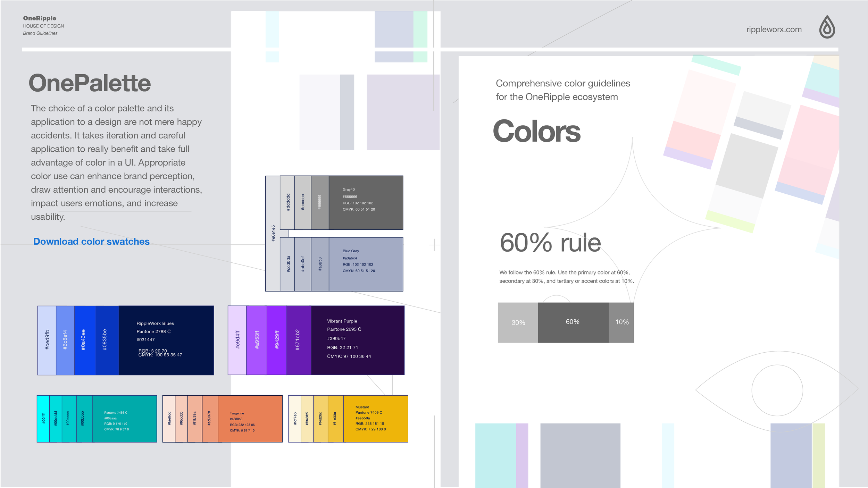Click Download color swatches link

pos(91,241)
